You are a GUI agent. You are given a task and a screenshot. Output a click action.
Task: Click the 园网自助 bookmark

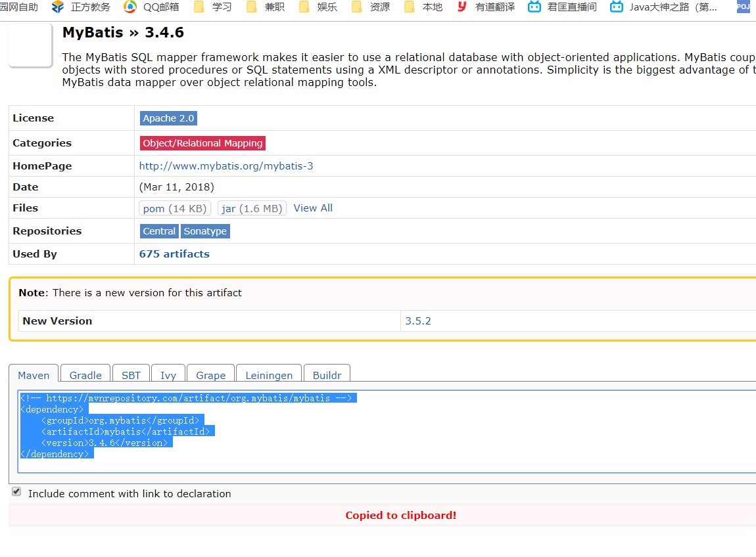[19, 7]
